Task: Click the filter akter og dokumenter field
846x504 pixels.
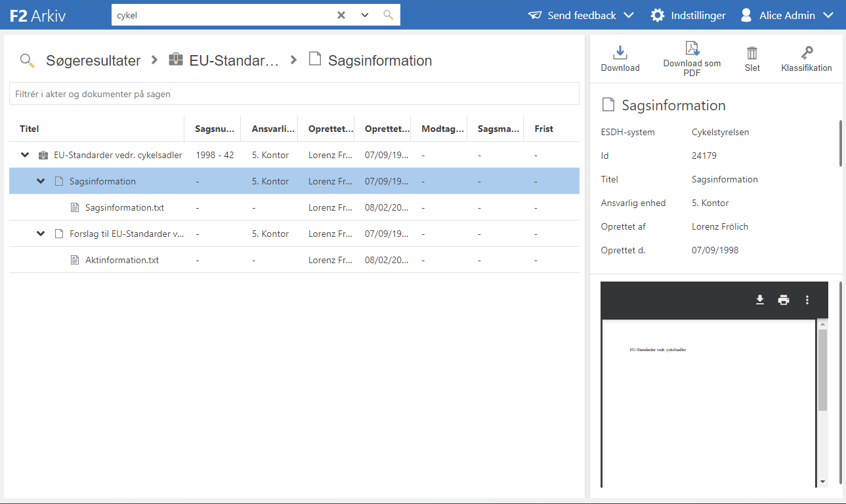Action: pyautogui.click(x=294, y=94)
